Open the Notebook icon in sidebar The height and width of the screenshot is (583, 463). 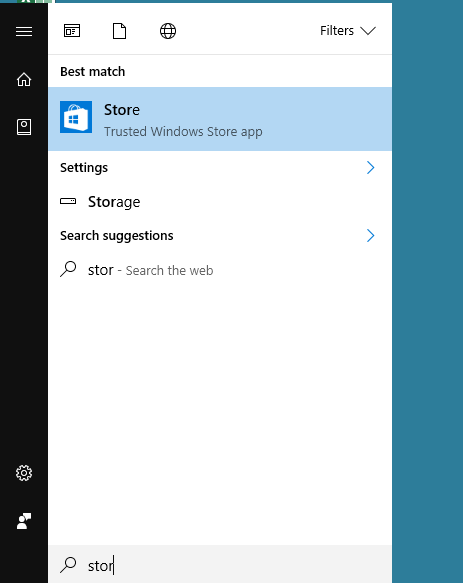click(x=24, y=127)
